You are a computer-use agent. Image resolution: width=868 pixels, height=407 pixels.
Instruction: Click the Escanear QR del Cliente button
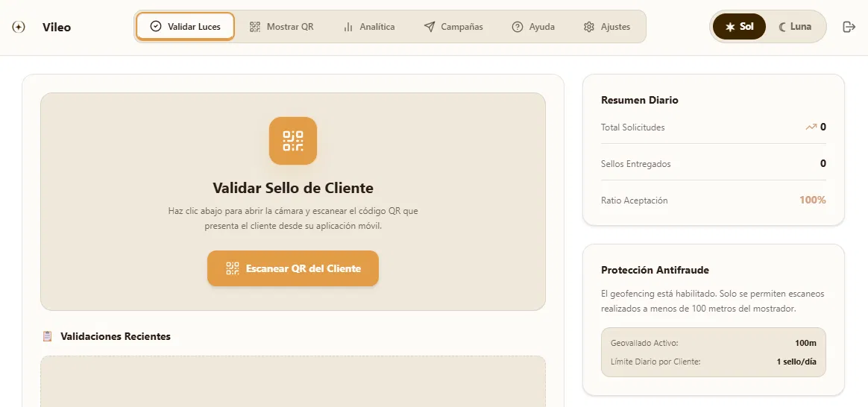293,269
